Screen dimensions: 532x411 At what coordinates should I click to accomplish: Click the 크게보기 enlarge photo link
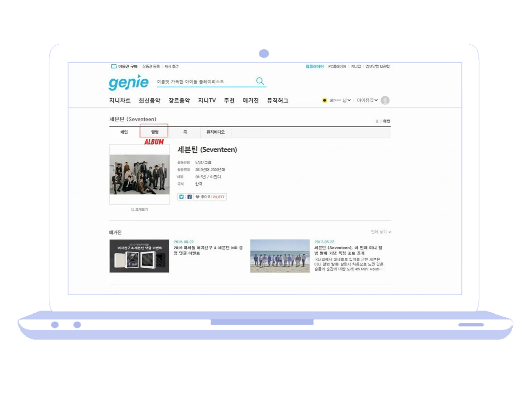coord(139,209)
